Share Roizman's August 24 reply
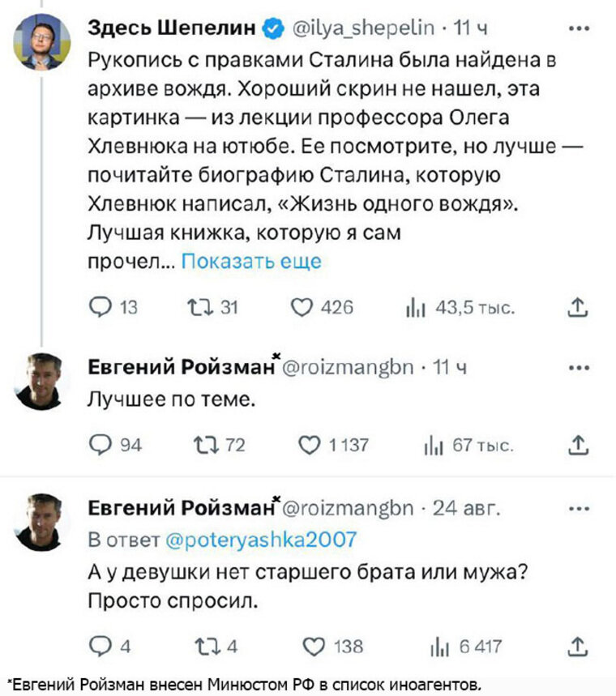Viewport: 616px width, 696px height. point(579,646)
